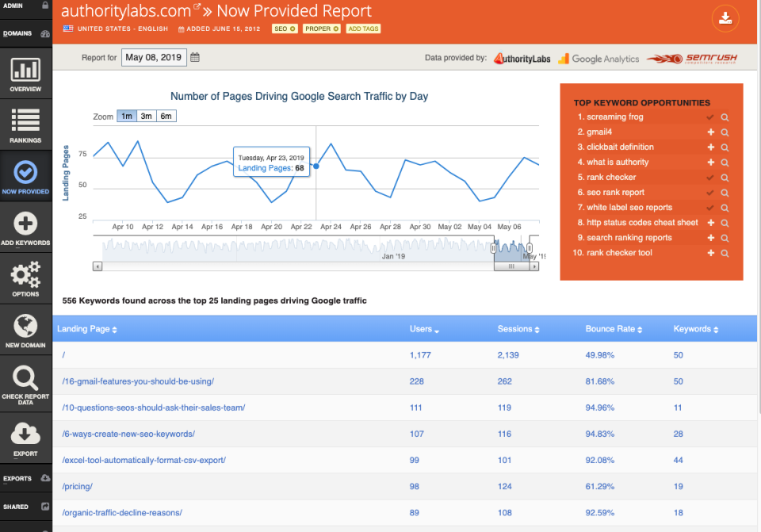Viewport: 761px width, 532px height.
Task: Open the Add Keywords panel
Action: tap(25, 228)
